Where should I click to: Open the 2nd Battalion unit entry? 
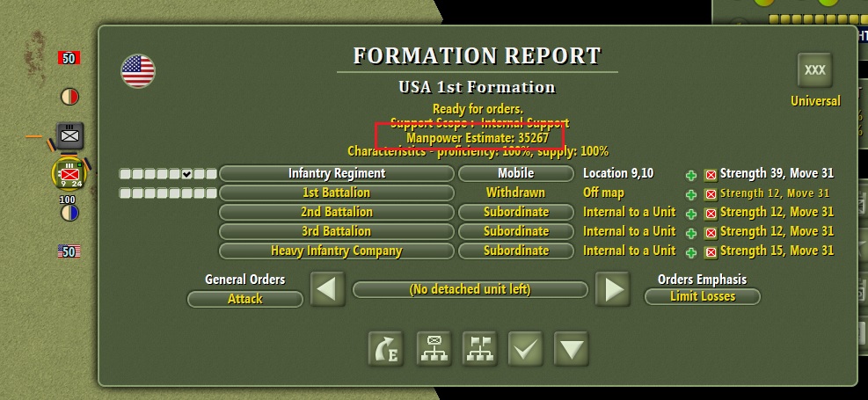[x=337, y=212]
